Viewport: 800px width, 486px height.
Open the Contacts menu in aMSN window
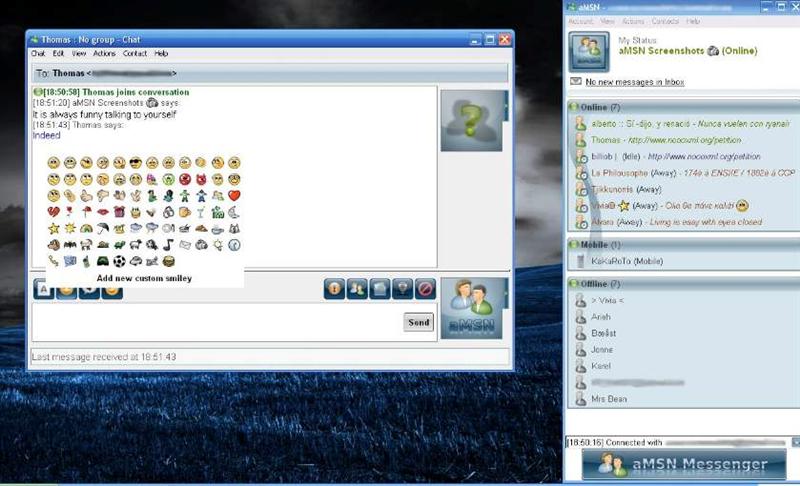(x=665, y=21)
